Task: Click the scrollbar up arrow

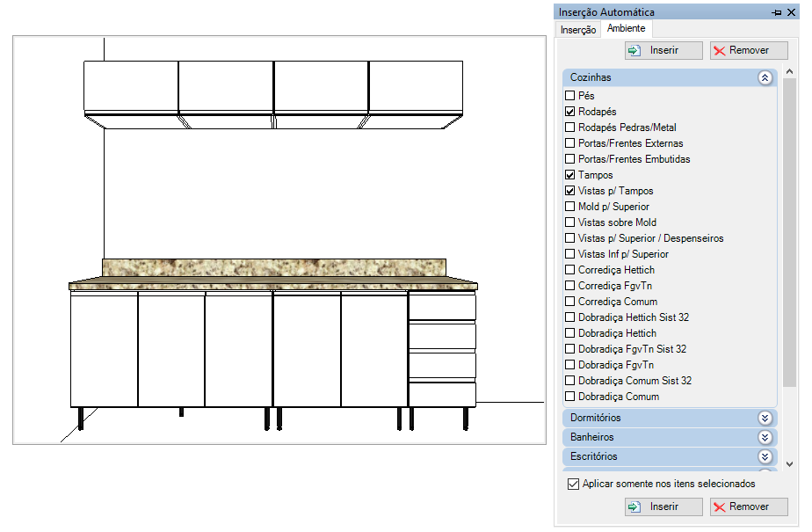Action: [789, 71]
